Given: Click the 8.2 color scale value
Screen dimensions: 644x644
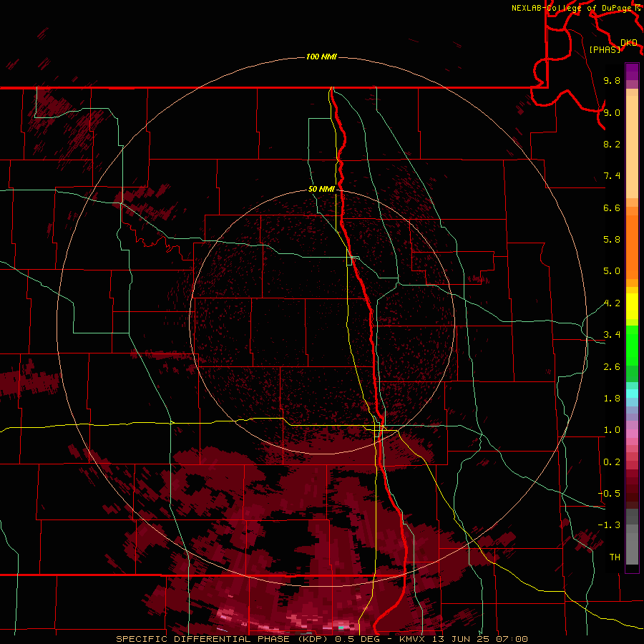Looking at the screenshot, I should [x=612, y=144].
